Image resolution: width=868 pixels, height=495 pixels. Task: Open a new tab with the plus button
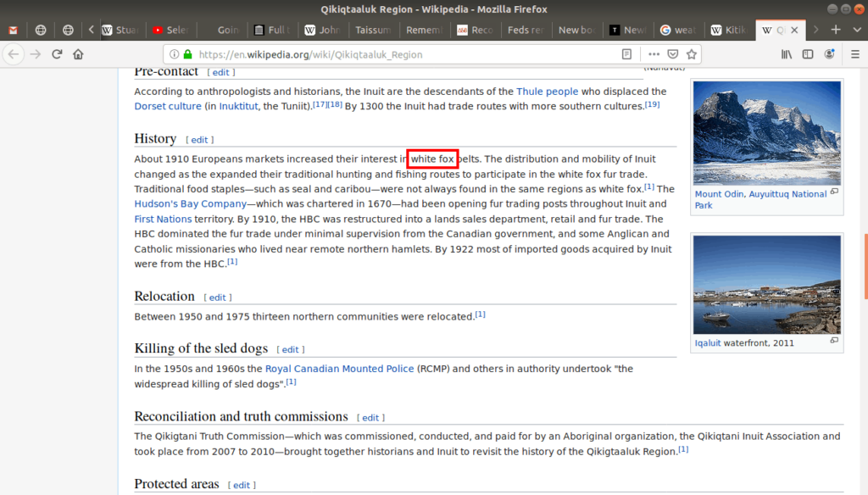click(836, 30)
